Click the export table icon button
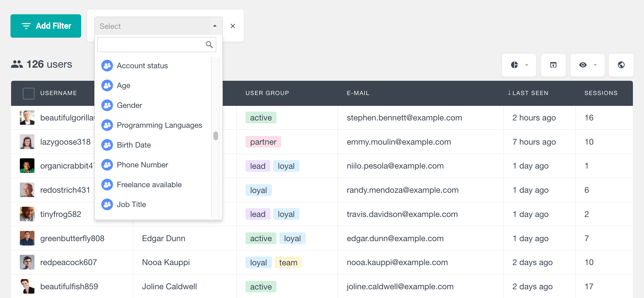 (553, 65)
